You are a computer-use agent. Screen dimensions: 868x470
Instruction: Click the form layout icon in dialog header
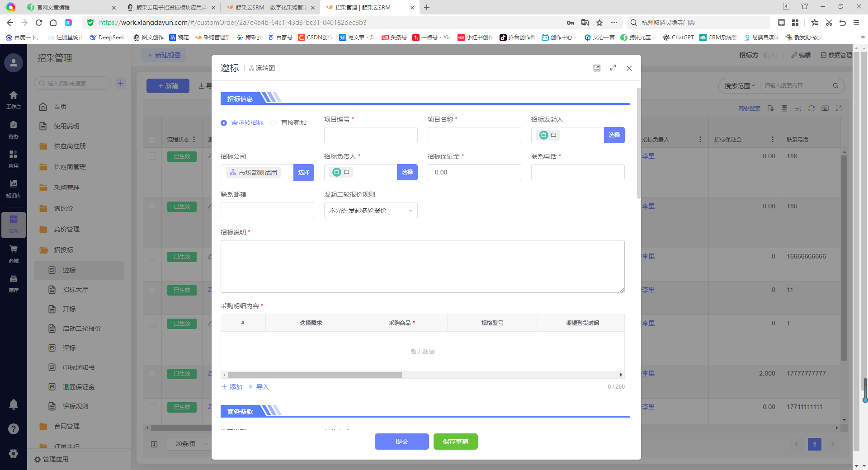(597, 68)
